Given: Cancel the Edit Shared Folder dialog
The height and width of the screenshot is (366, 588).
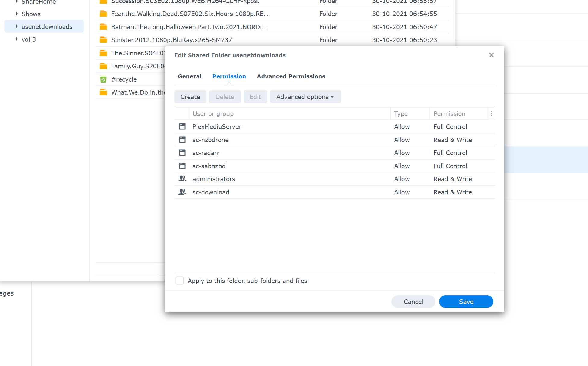Looking at the screenshot, I should [413, 302].
